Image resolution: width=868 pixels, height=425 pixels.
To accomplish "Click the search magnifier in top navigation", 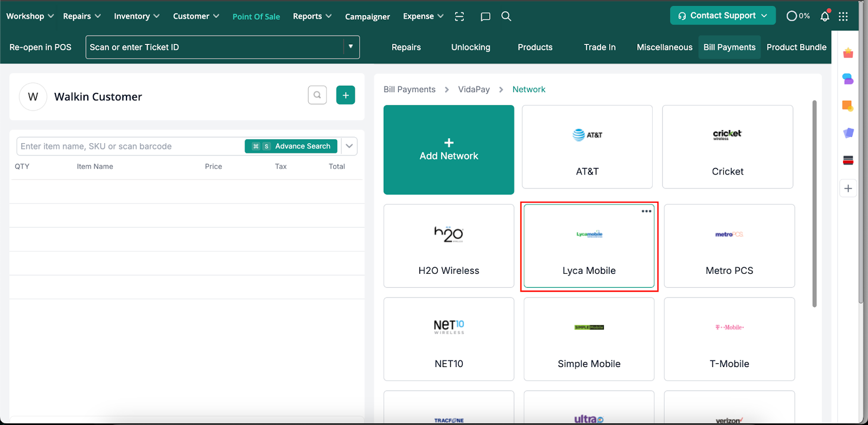I will pos(506,16).
